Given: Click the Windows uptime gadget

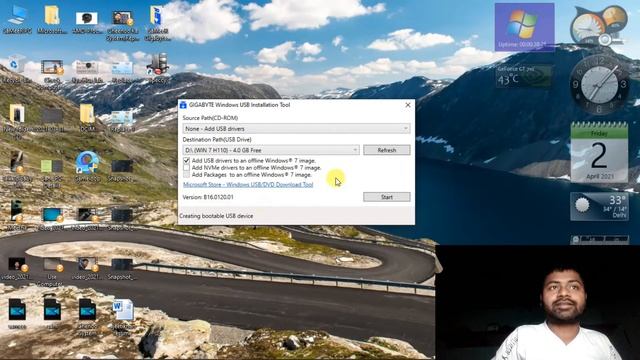Looking at the screenshot, I should click(x=524, y=27).
